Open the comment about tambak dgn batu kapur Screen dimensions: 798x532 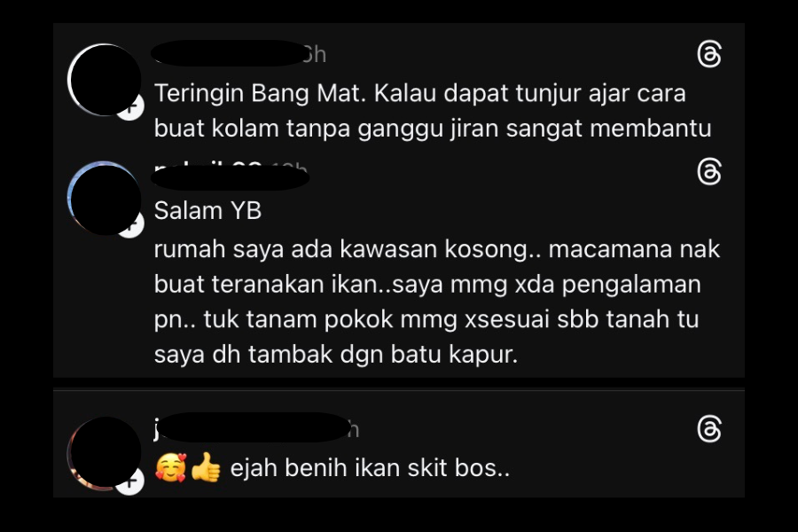436,301
